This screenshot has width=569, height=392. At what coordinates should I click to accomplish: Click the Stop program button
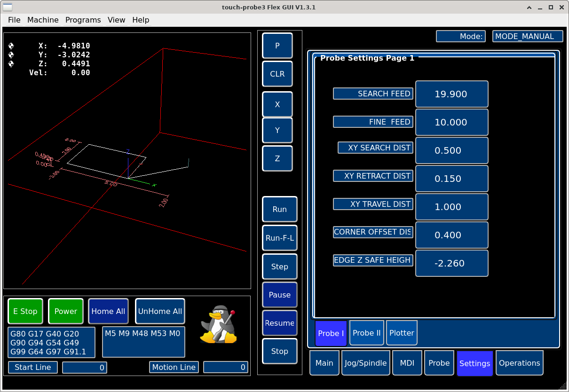point(279,351)
